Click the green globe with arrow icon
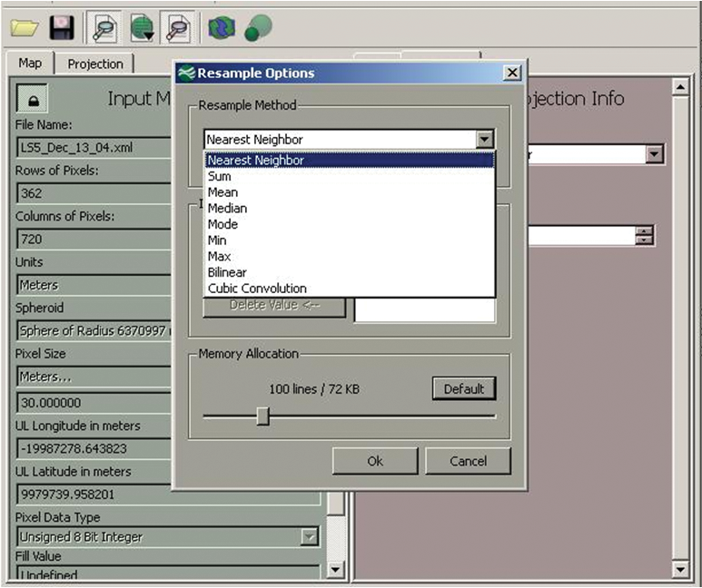Viewport: 702px width, 588px height. tap(142, 28)
